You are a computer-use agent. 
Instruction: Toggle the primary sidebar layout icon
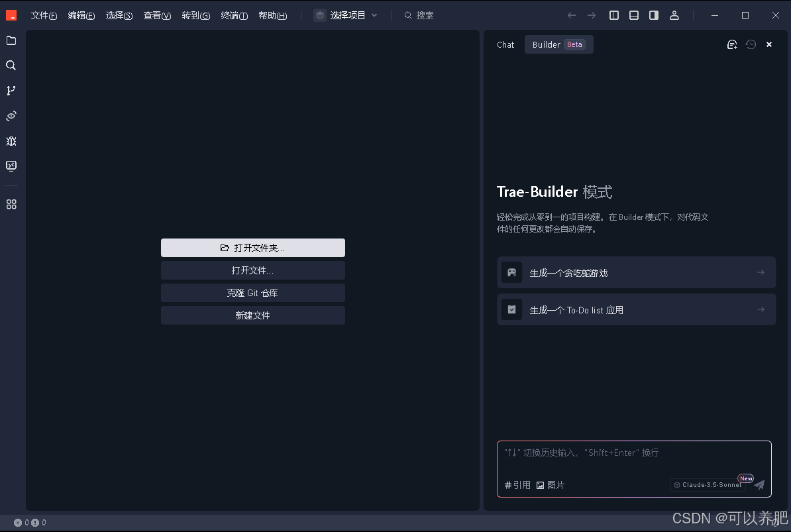614,16
